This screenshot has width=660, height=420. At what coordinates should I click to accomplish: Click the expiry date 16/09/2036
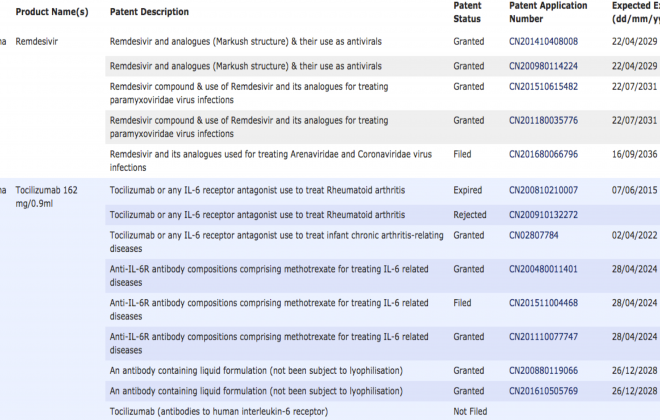[634, 154]
